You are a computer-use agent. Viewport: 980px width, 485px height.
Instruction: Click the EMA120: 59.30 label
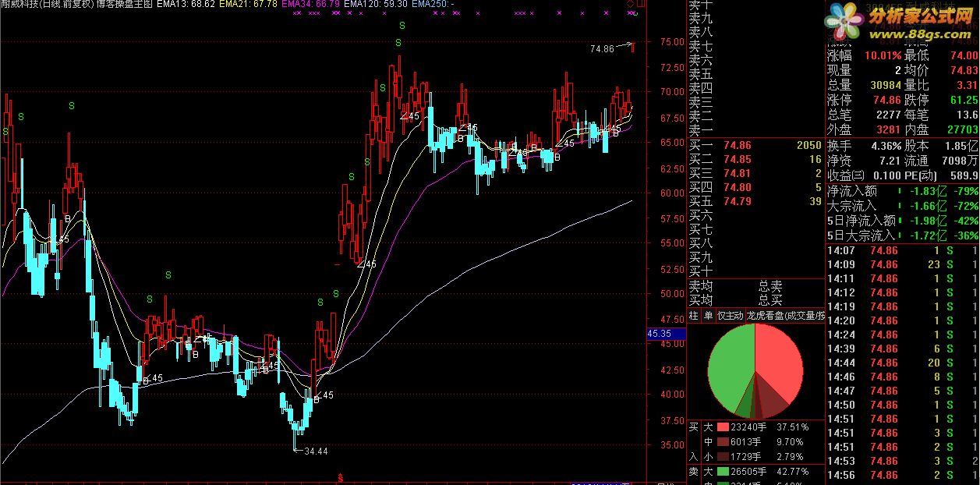376,5
